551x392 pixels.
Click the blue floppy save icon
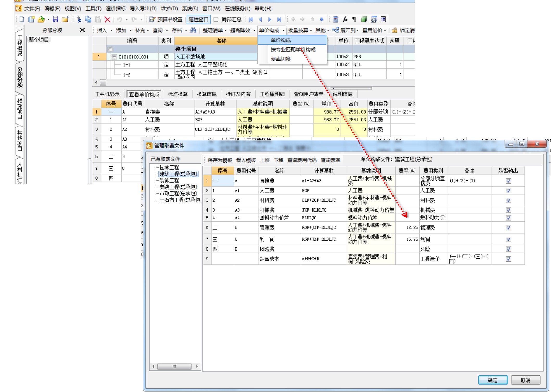[x=55, y=19]
